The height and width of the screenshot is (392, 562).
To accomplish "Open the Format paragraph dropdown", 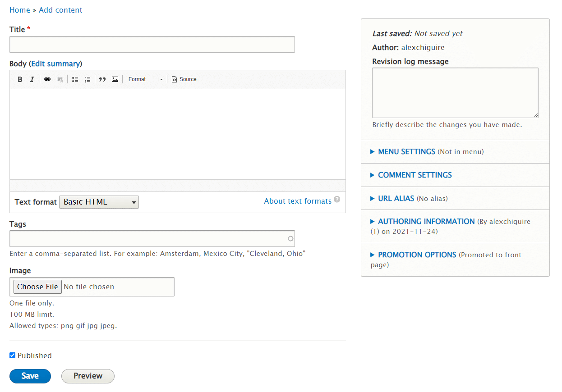I will (x=145, y=79).
